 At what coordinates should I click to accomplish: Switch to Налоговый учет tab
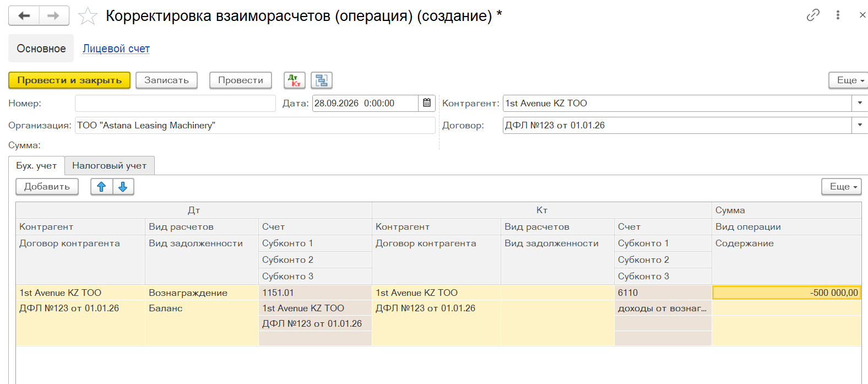pyautogui.click(x=110, y=166)
